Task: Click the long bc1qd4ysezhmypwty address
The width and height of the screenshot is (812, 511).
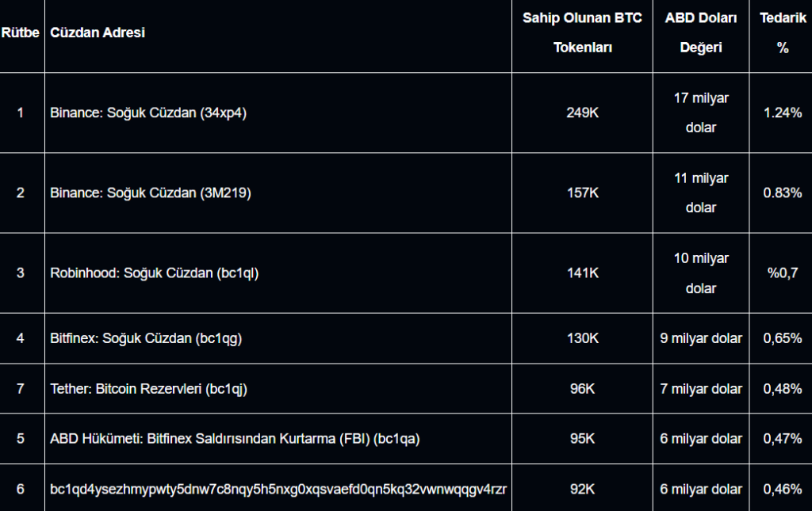Action: pos(278,489)
